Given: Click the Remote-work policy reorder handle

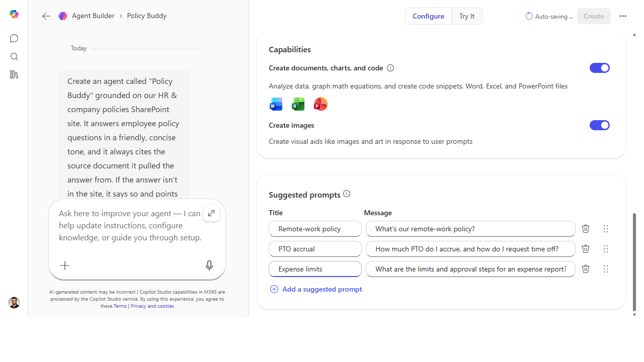Looking at the screenshot, I should click(x=606, y=229).
